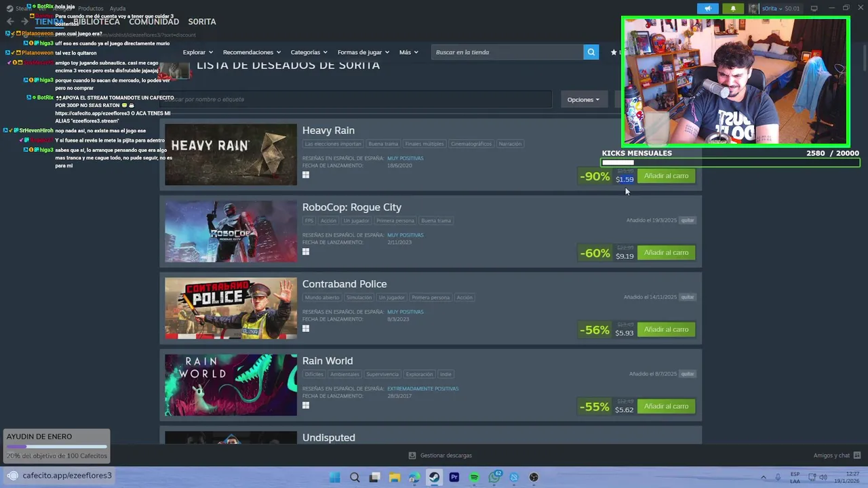Click the s0rita profile avatar
Image resolution: width=868 pixels, height=488 pixels.
754,9
